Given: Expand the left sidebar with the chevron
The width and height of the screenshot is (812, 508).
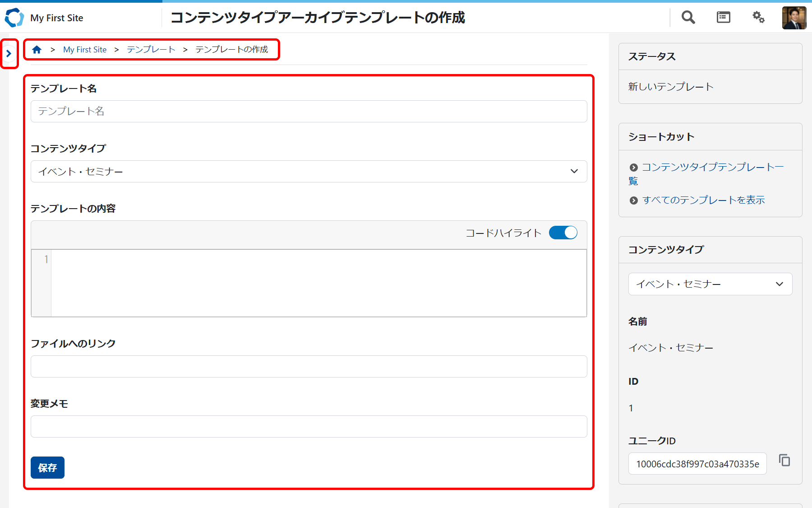Looking at the screenshot, I should pos(9,53).
